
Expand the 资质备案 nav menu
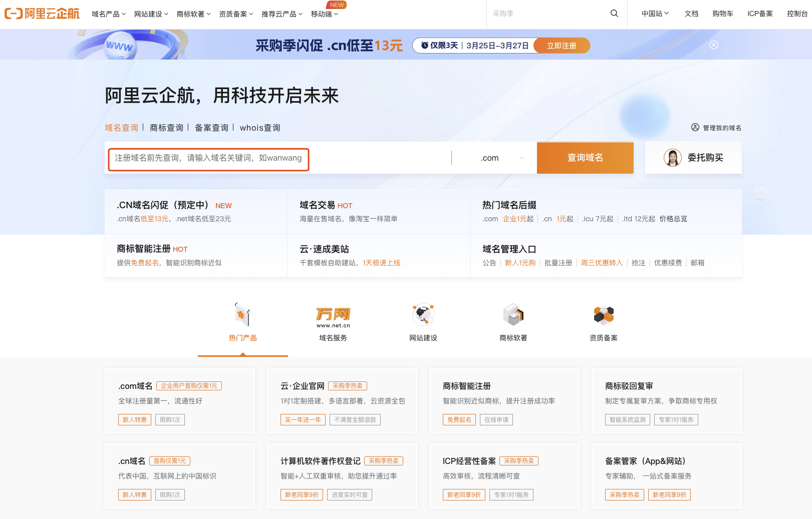coord(236,14)
